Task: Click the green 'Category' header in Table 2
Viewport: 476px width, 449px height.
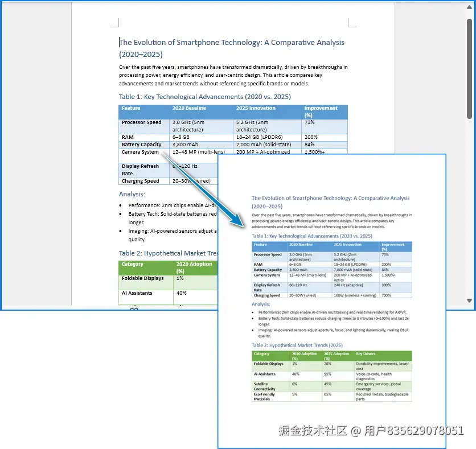Action: pos(133,263)
